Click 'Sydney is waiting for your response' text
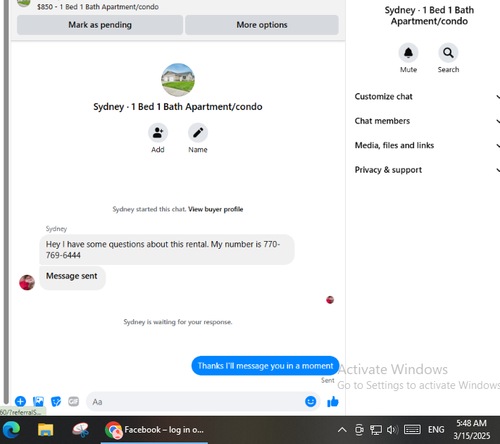 click(178, 322)
